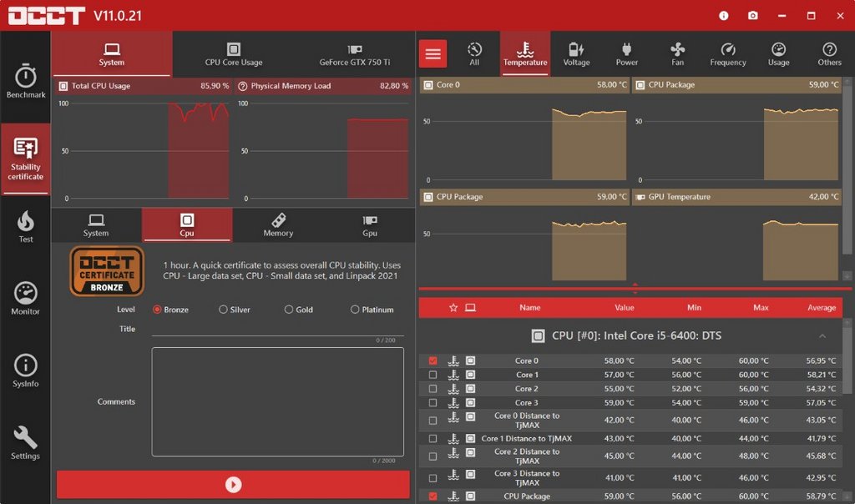This screenshot has width=855, height=504.
Task: Show Others sensor category
Action: 829,54
